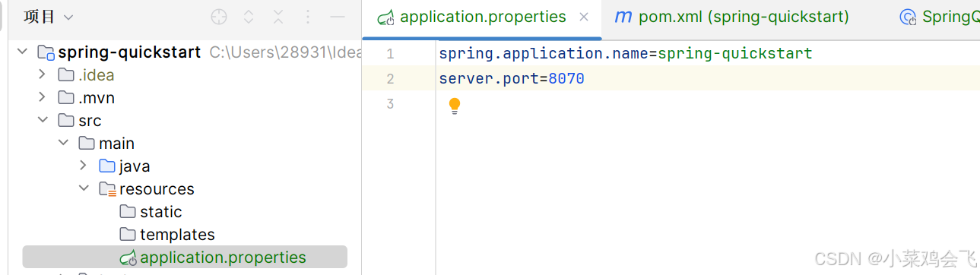Click the project path C:\Users\28931 text
The image size is (980, 275).
coord(285,52)
